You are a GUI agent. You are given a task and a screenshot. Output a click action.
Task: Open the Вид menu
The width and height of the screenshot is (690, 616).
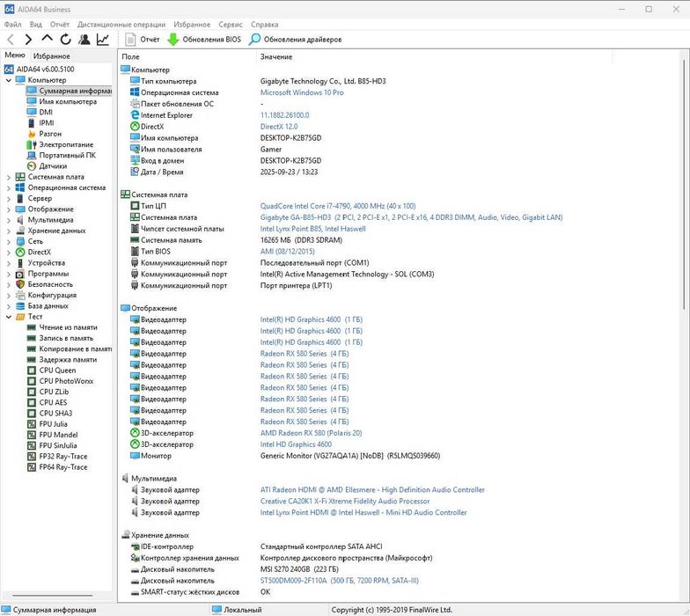pyautogui.click(x=35, y=25)
